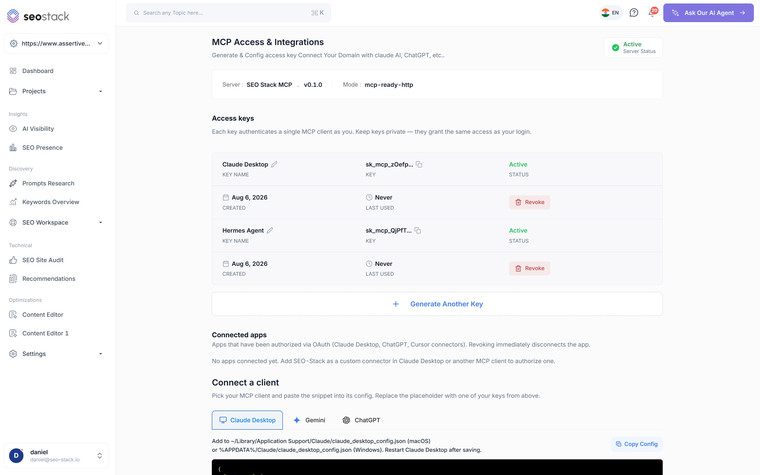The height and width of the screenshot is (475, 760).
Task: Click the Hermes Agent key name text
Action: click(243, 230)
